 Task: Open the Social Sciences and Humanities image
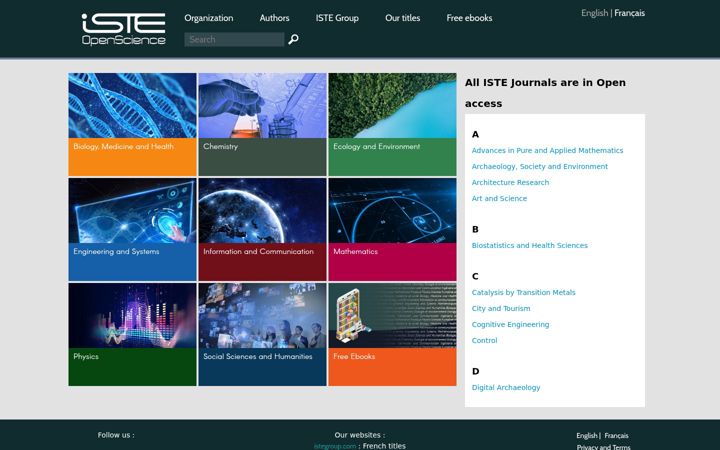262,315
